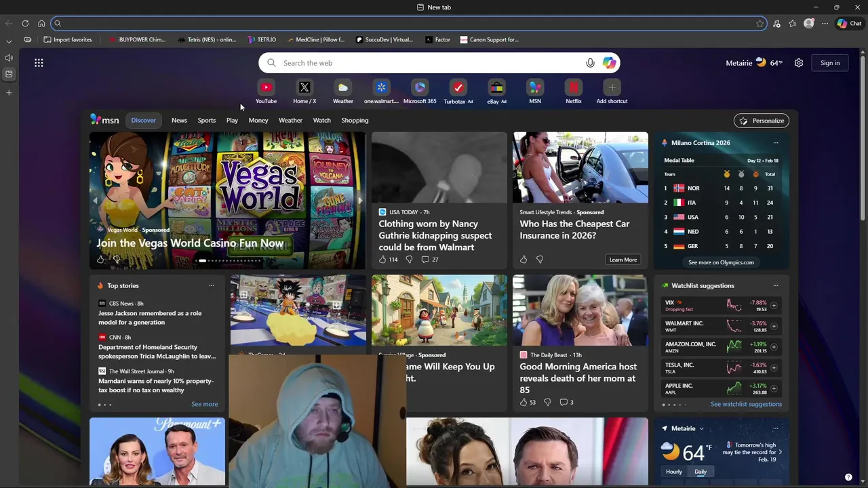Like the Good Morning America article
868x488 pixels.
[x=524, y=403]
